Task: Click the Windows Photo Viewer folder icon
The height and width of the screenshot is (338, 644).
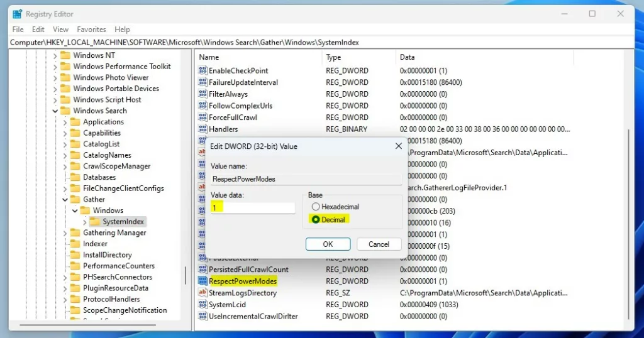Action: 65,77
